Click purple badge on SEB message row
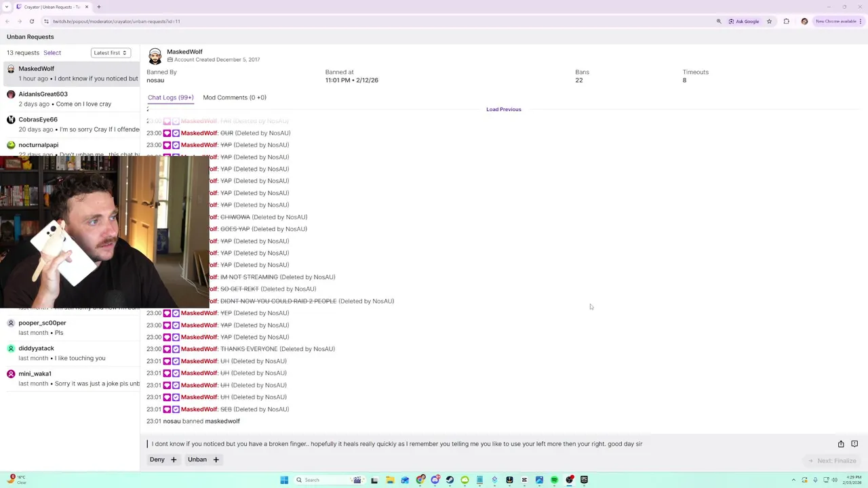 coord(176,409)
